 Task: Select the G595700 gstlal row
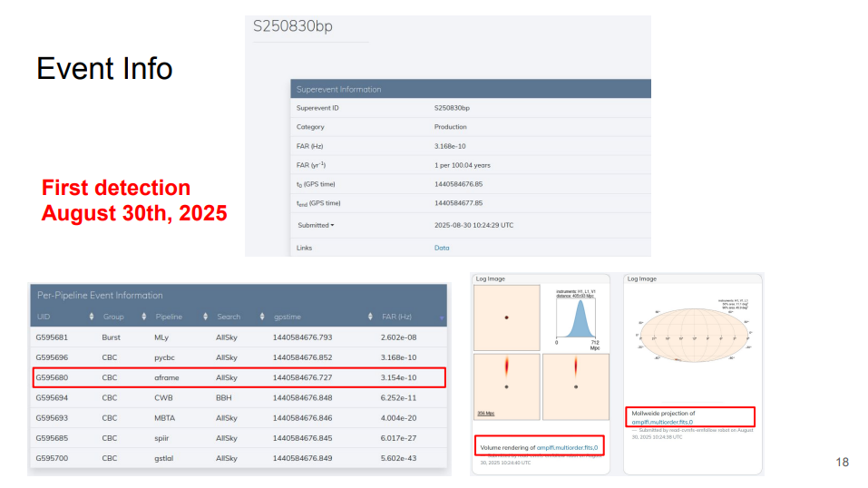click(239, 458)
